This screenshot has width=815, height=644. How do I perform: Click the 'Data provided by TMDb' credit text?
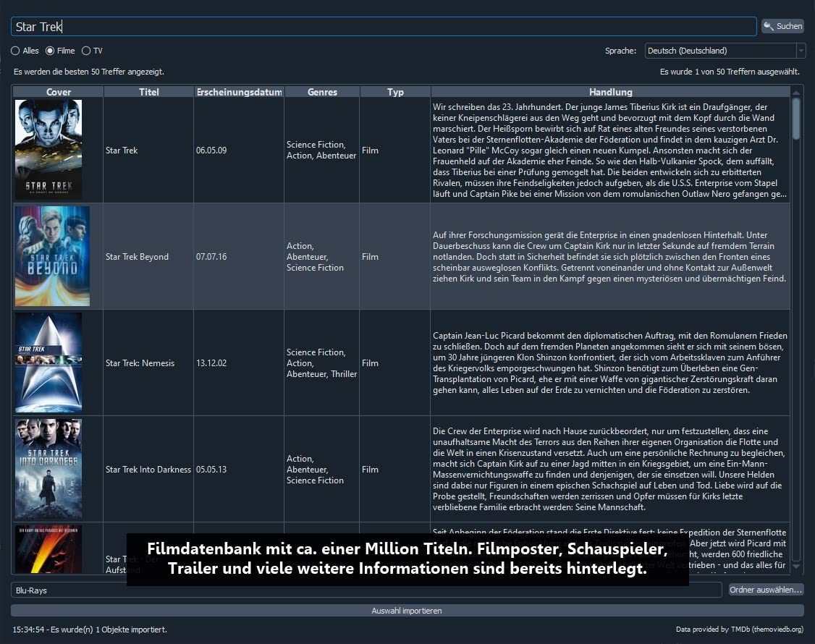click(x=739, y=630)
